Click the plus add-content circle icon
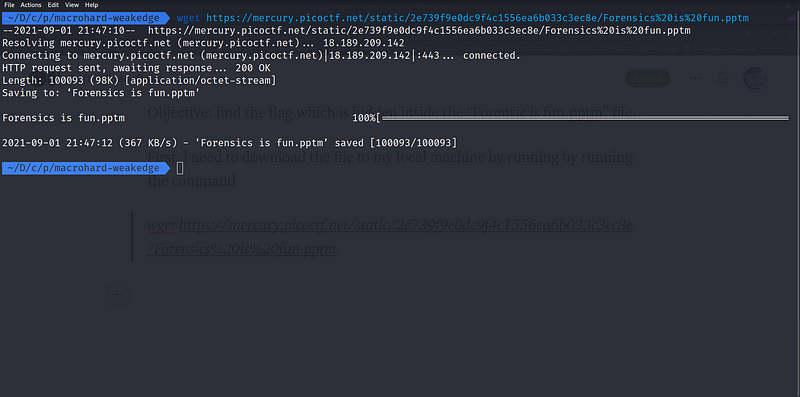 click(117, 294)
